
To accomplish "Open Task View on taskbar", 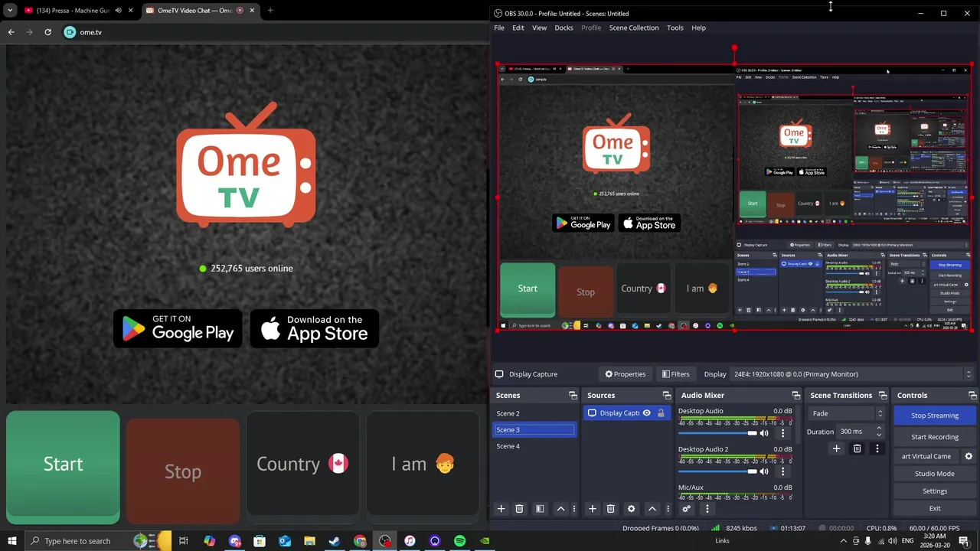I will 184,541.
